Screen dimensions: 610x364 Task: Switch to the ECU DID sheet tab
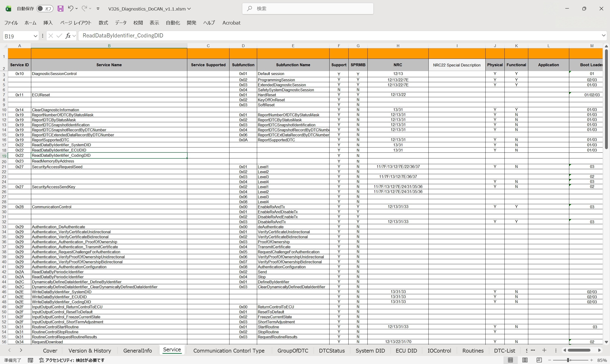tap(406, 351)
